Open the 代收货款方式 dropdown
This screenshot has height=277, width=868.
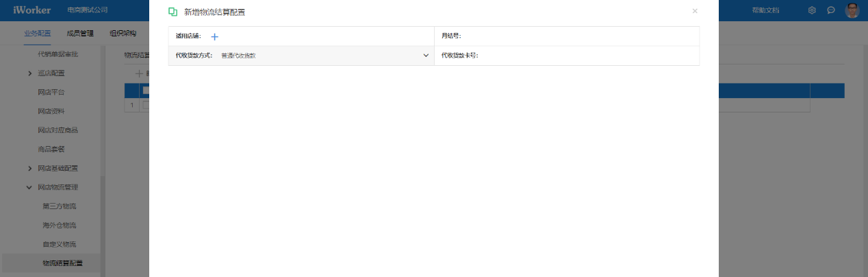(301, 56)
